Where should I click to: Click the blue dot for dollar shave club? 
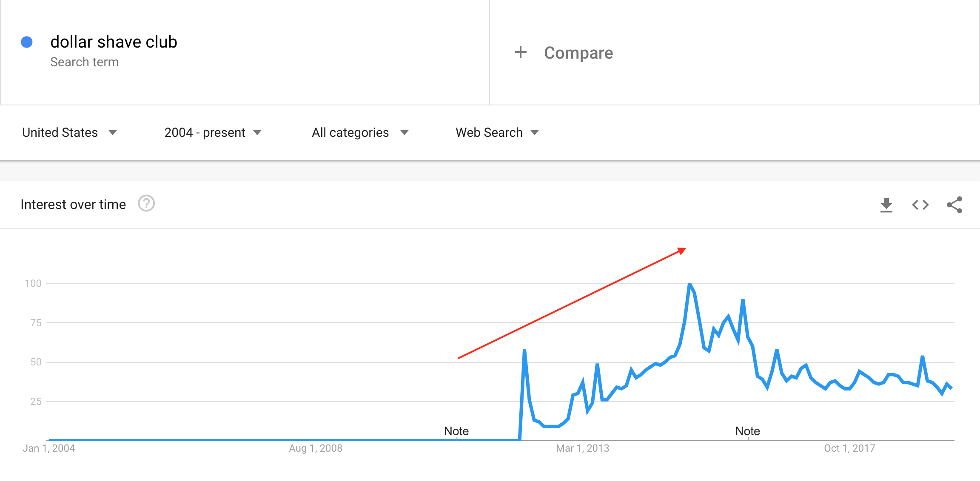click(27, 42)
